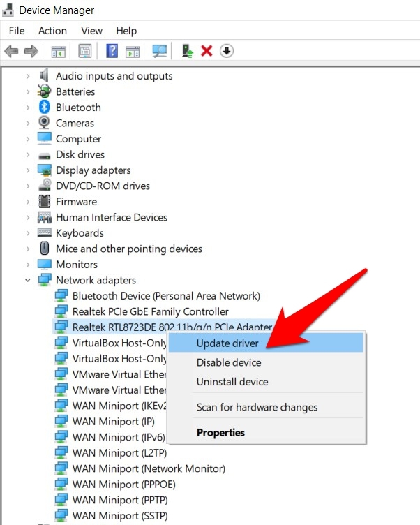Open the Action menu

point(52,31)
